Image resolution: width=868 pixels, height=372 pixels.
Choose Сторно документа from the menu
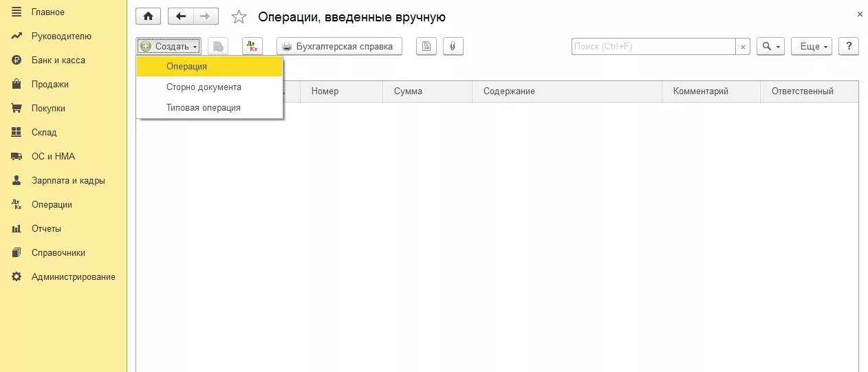tap(209, 87)
